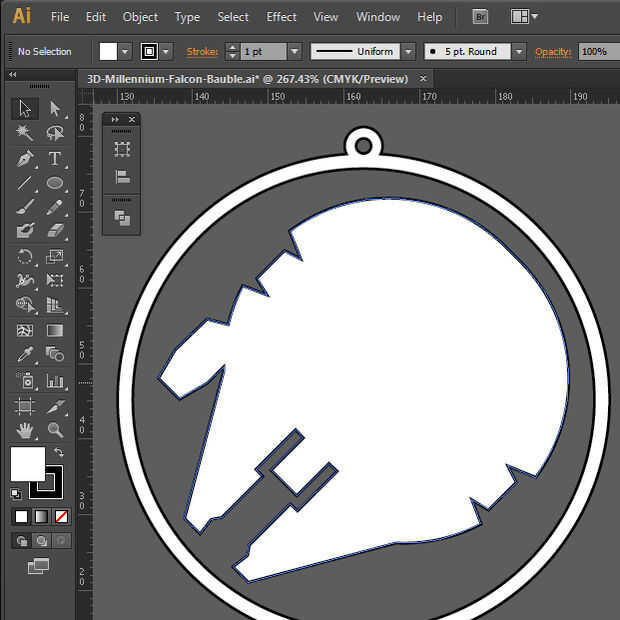Open the Uniform width profile dropdown

point(408,51)
